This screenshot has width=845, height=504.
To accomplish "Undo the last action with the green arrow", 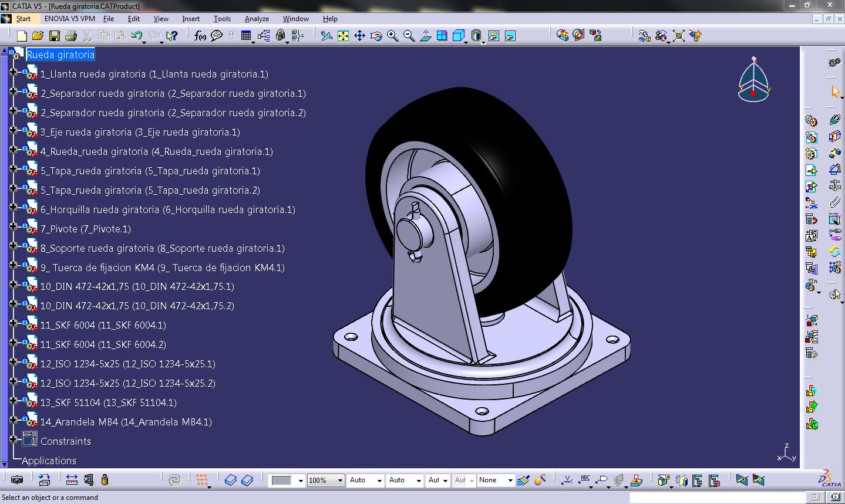I will point(137,36).
